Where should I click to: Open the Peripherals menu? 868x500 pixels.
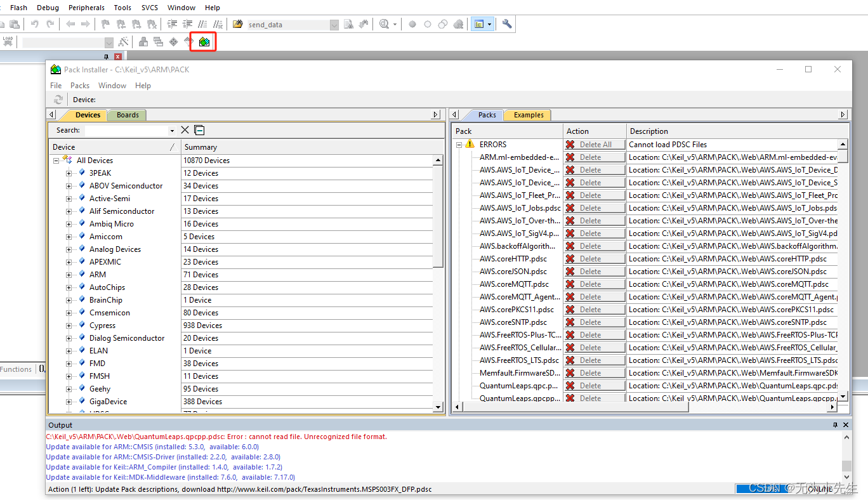click(x=87, y=8)
